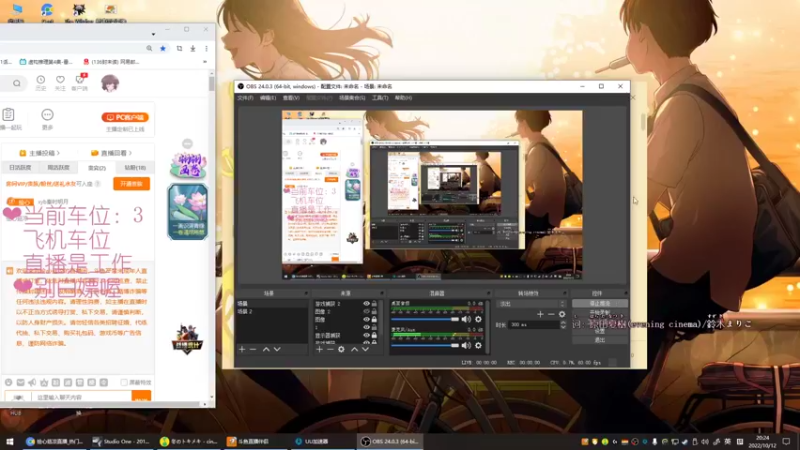Remove selected scene with the minus icon
The width and height of the screenshot is (800, 450).
pyautogui.click(x=253, y=349)
